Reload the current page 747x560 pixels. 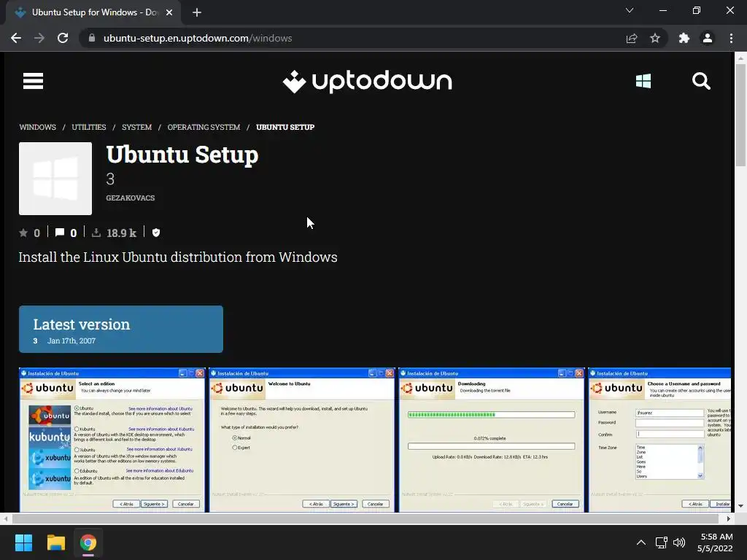coord(63,38)
